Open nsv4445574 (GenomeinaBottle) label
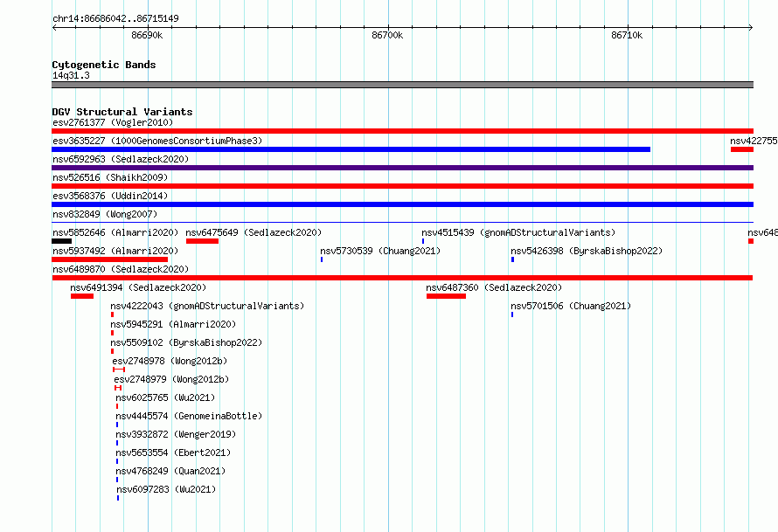Image resolution: width=778 pixels, height=532 pixels. [189, 416]
